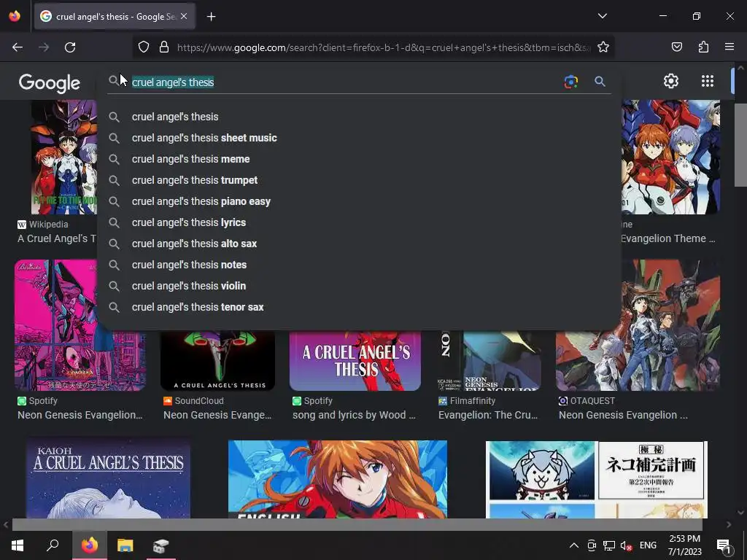747x560 pixels.
Task: Open the Save to Pocket icon
Action: tap(676, 47)
